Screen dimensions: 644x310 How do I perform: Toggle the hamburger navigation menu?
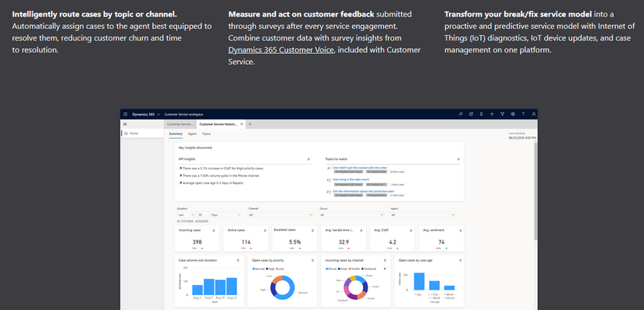pyautogui.click(x=125, y=124)
